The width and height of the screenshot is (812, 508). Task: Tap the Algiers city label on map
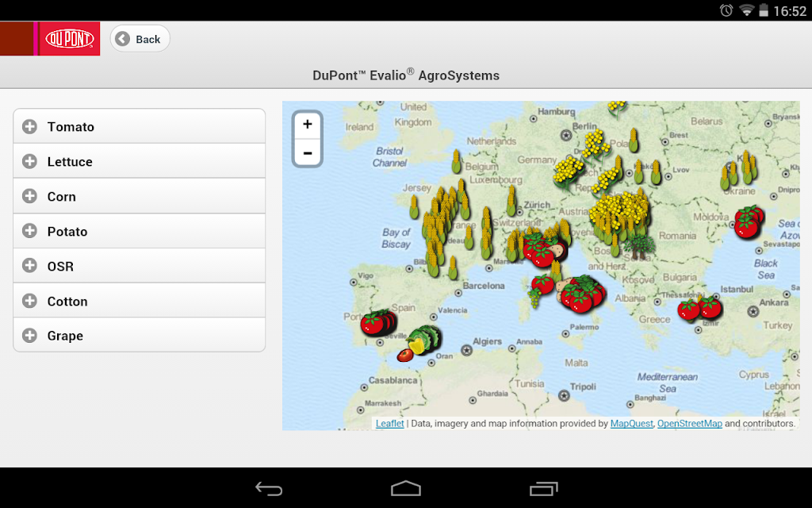point(487,341)
